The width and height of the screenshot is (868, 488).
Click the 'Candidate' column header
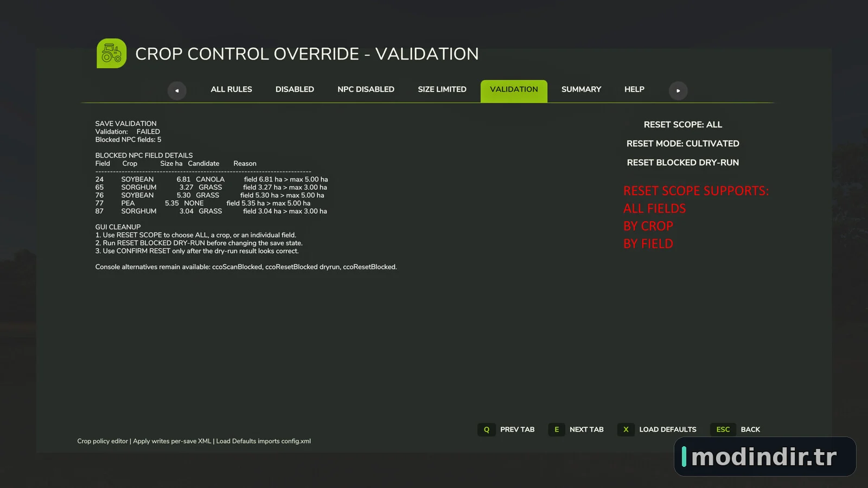pyautogui.click(x=203, y=164)
